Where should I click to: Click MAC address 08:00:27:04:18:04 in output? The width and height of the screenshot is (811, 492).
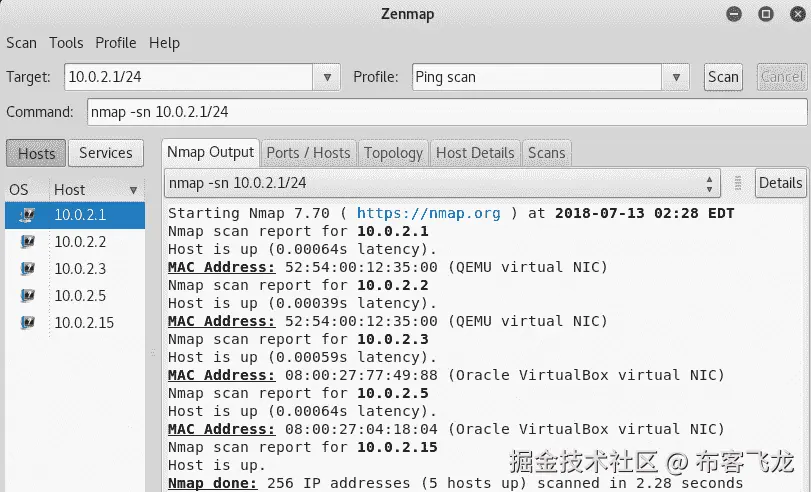(x=361, y=429)
